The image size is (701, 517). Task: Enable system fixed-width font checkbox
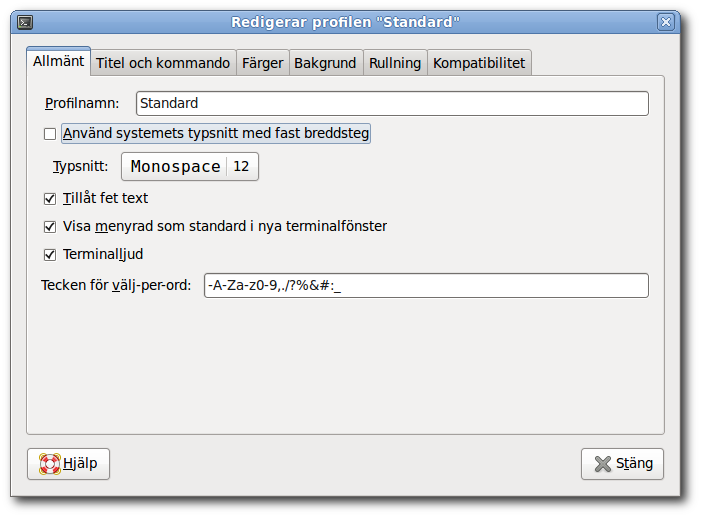(x=50, y=134)
